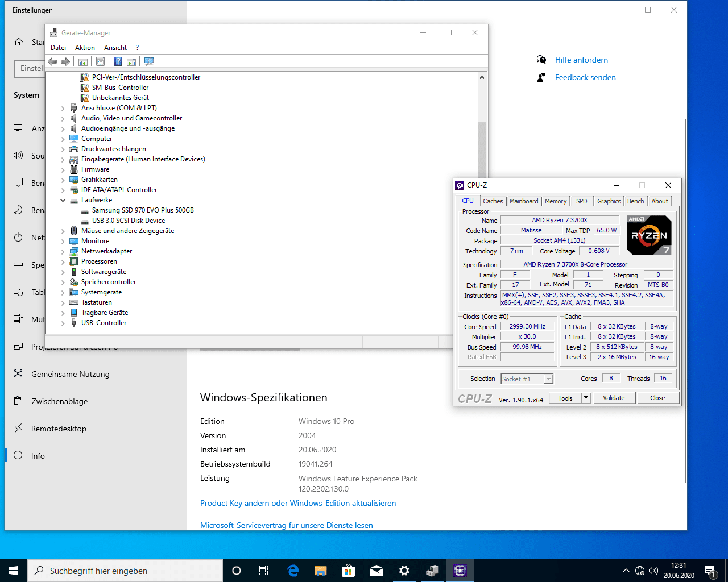Click the Windows Start button
The image size is (728, 582).
pos(14,571)
